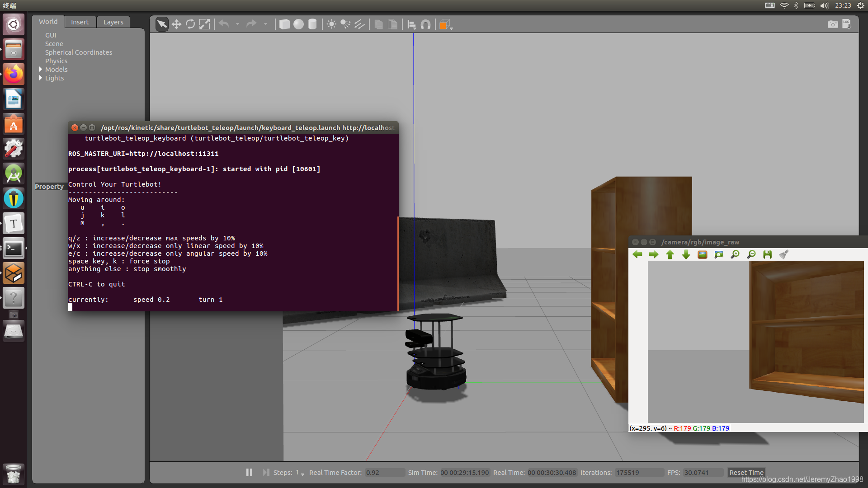Click the box primitive shape icon
The height and width of the screenshot is (488, 868).
[284, 24]
